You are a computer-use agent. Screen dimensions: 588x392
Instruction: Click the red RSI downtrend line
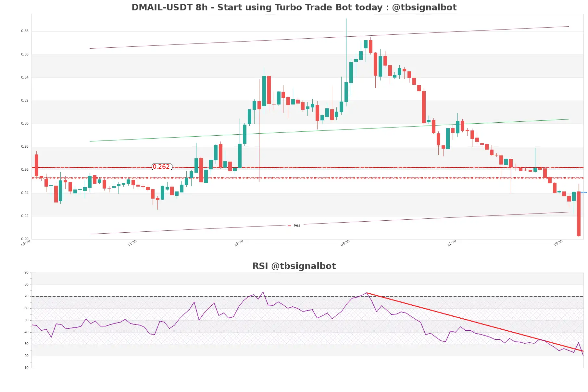(475, 322)
